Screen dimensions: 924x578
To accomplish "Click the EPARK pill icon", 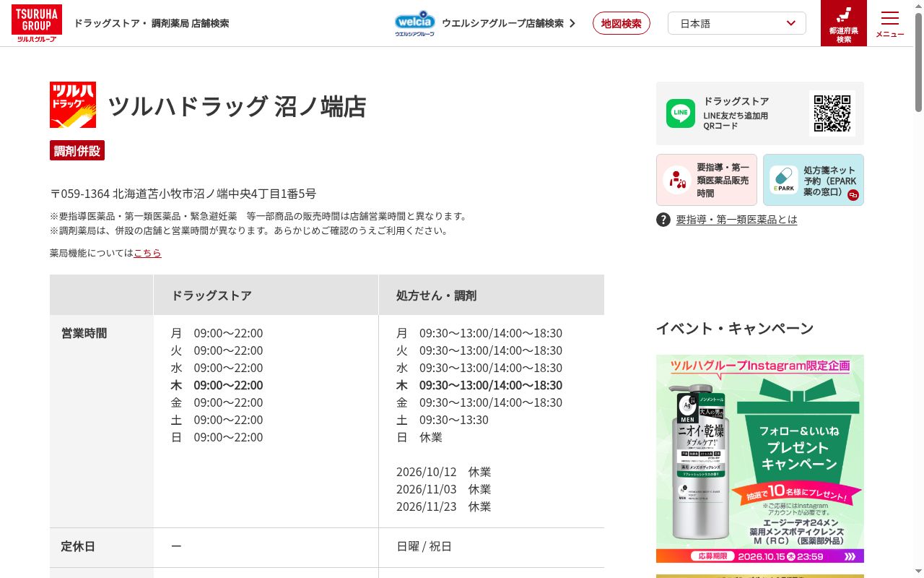I will click(783, 180).
